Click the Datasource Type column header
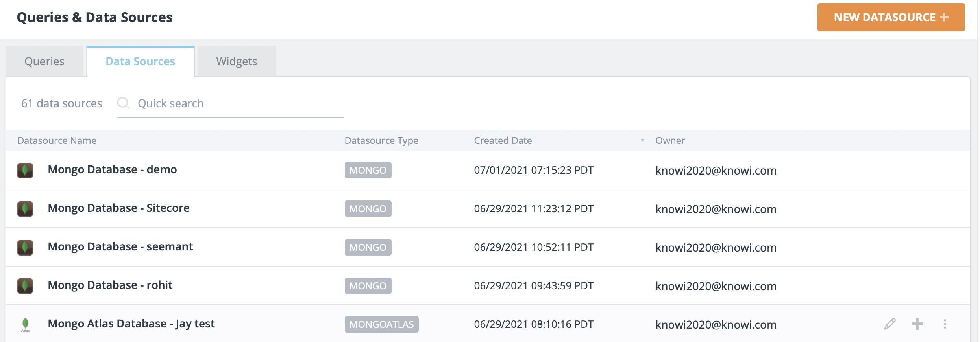 coord(381,140)
